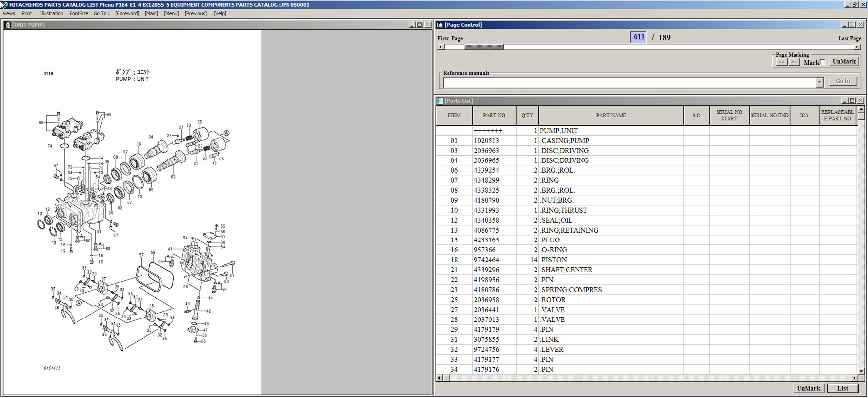Click UnMark in Page Marking group
Image resolution: width=868 pixels, height=398 pixels.
point(844,62)
